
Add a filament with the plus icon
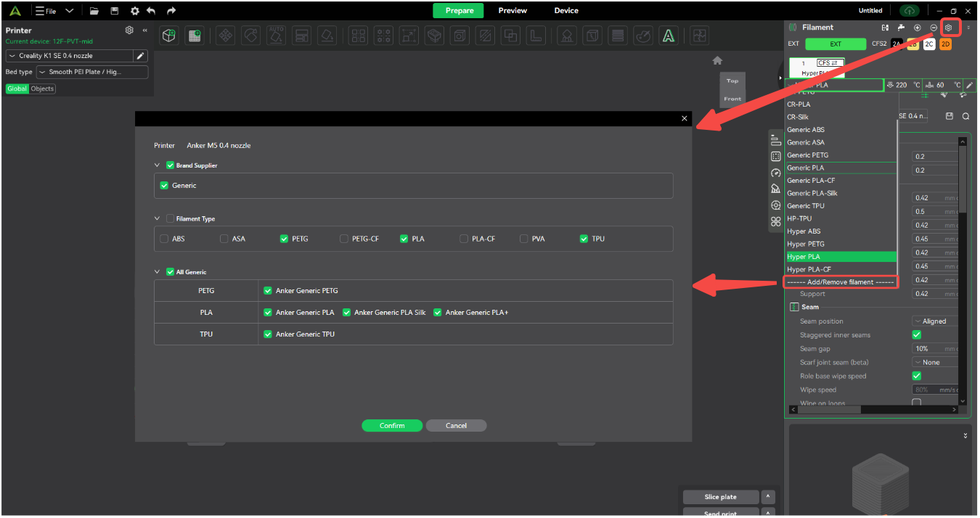(918, 28)
